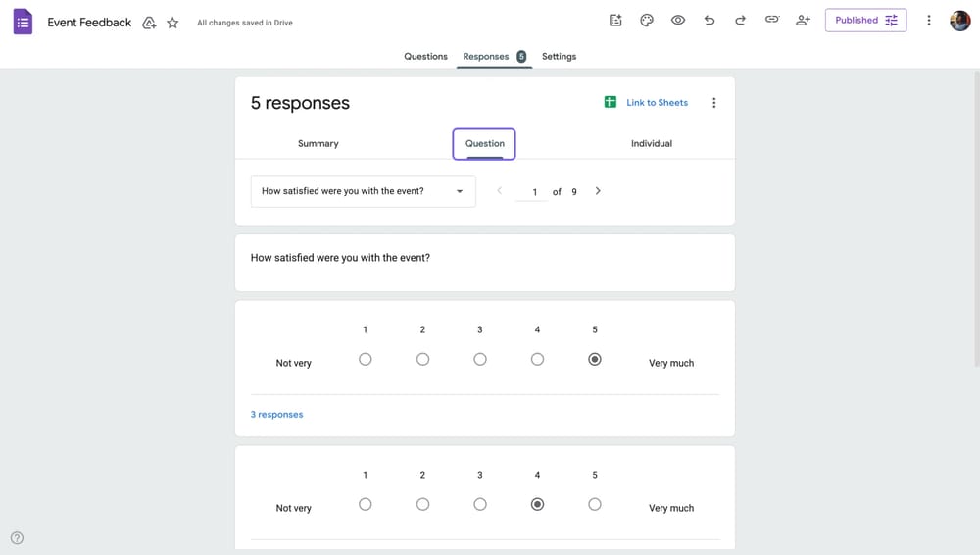Image resolution: width=980 pixels, height=555 pixels.
Task: Click 'All changes saved in Drive' status
Action: [245, 23]
